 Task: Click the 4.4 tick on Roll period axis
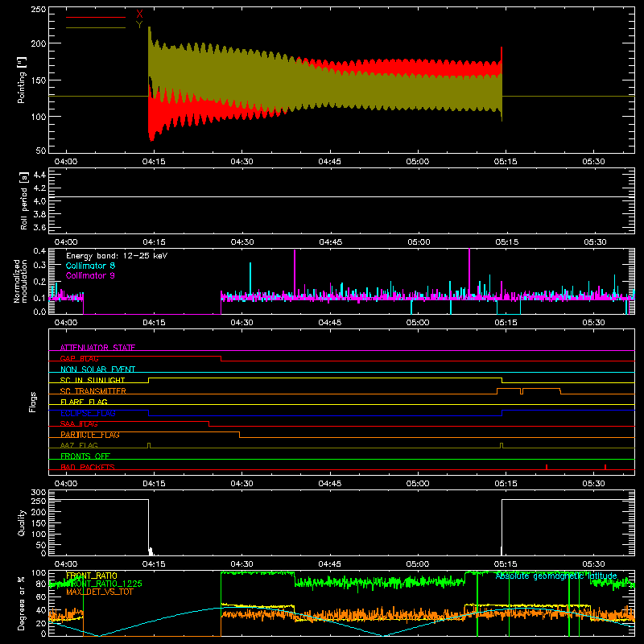coord(39,175)
